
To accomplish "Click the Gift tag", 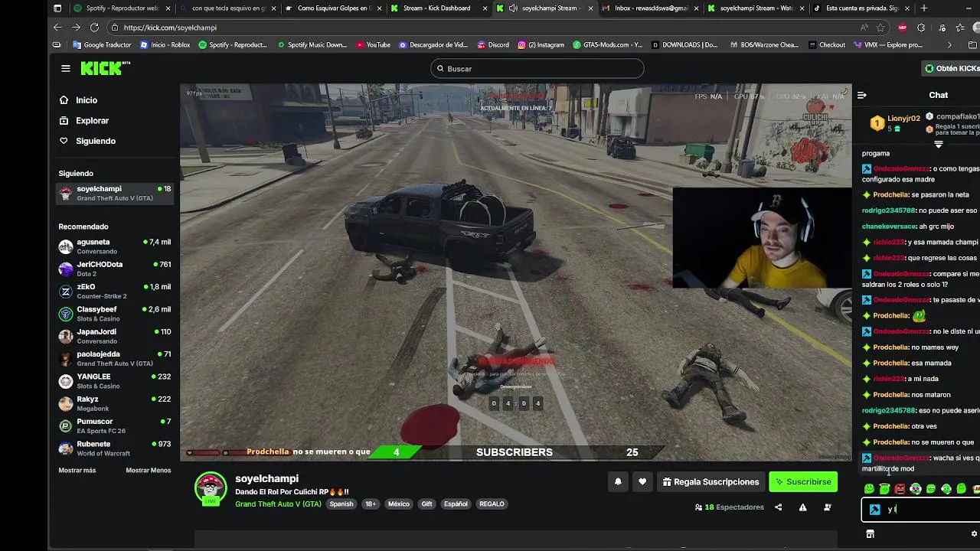I will coord(427,504).
